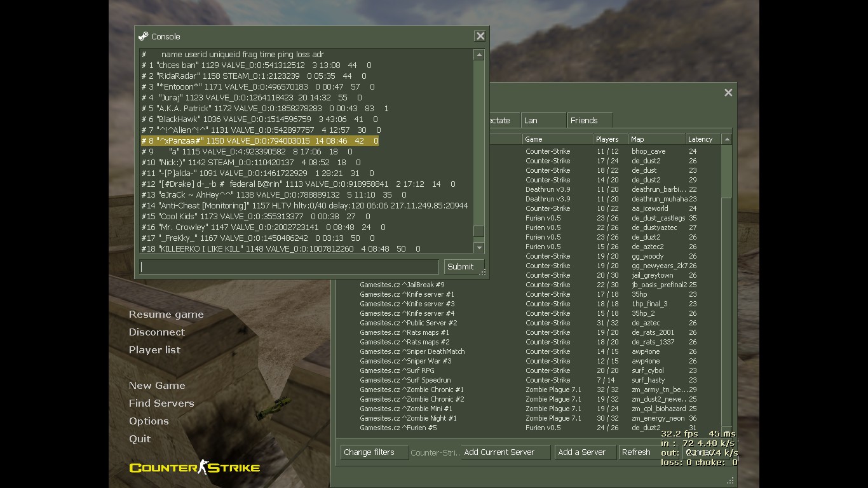Close the server browser window

tap(728, 92)
